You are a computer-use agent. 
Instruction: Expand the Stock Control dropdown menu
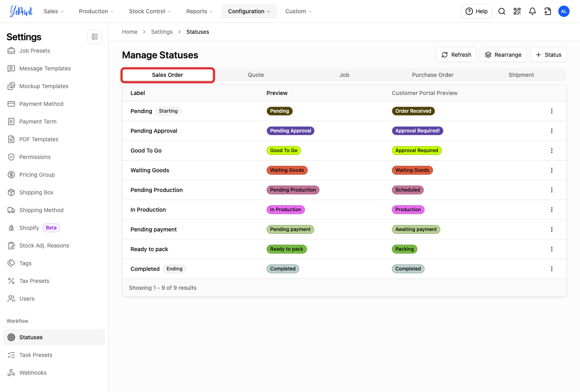150,11
